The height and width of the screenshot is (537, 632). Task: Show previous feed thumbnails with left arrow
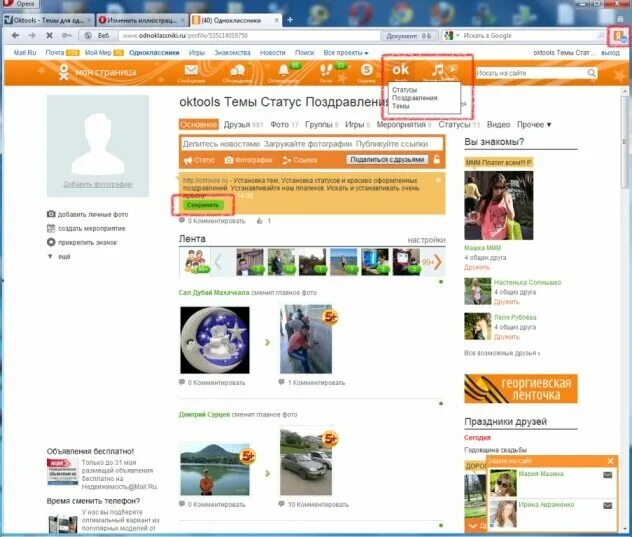218,262
